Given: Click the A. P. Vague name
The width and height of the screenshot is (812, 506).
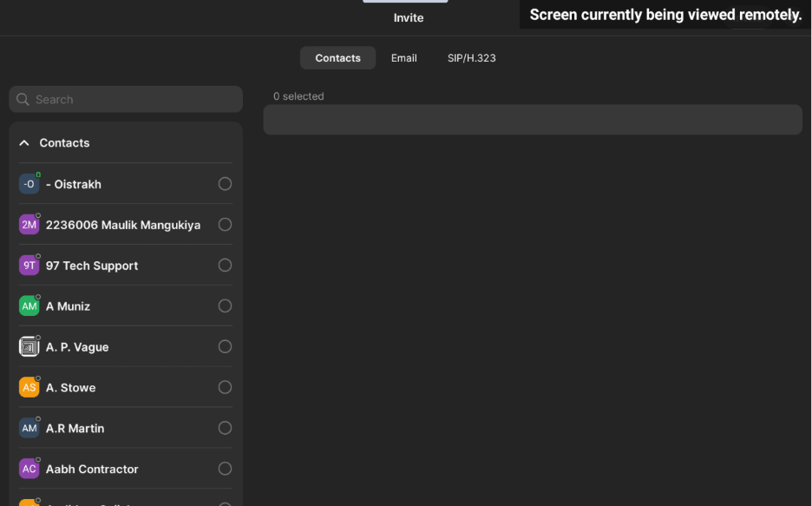Looking at the screenshot, I should pyautogui.click(x=77, y=347).
